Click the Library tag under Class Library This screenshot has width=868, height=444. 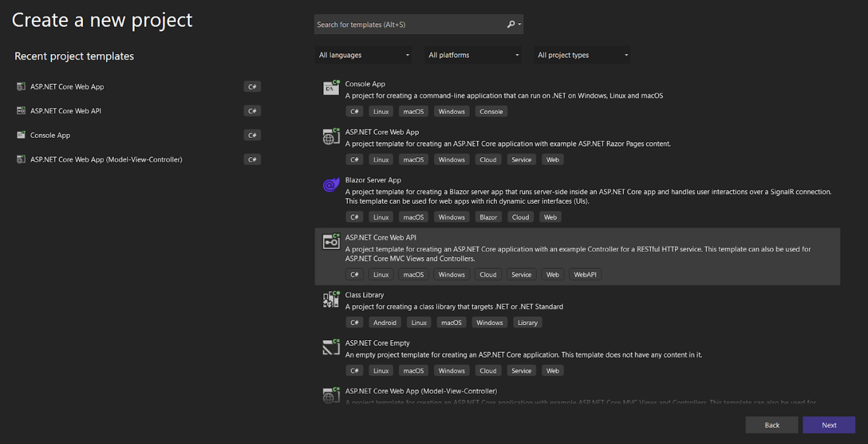[x=528, y=323]
